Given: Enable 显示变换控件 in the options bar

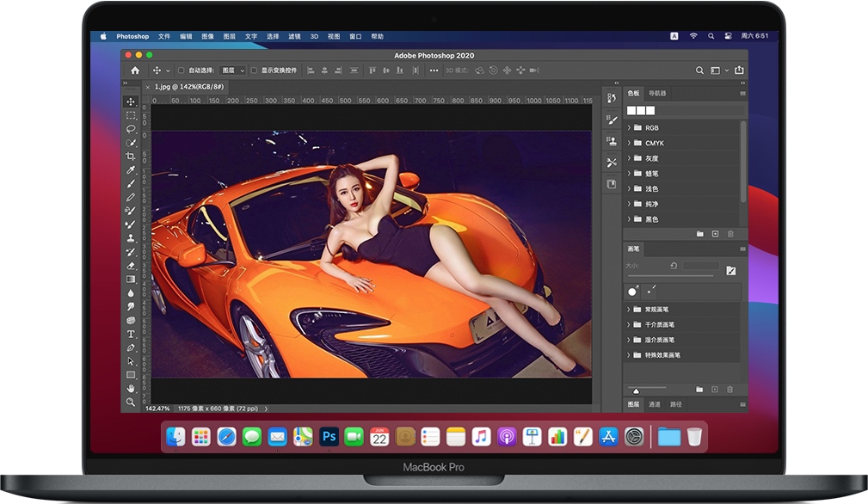Looking at the screenshot, I should (254, 71).
